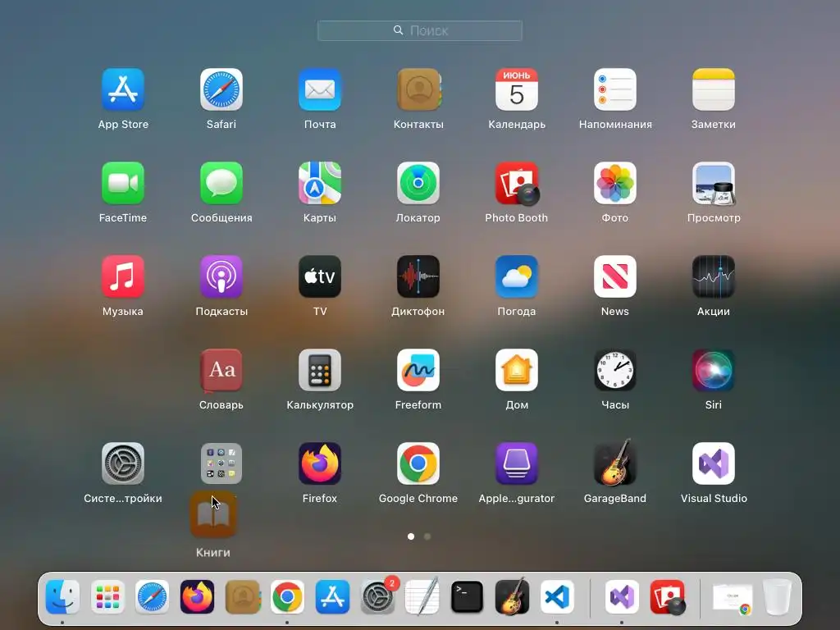Viewport: 840px width, 630px height.
Task: Open Дом home app
Action: [517, 370]
